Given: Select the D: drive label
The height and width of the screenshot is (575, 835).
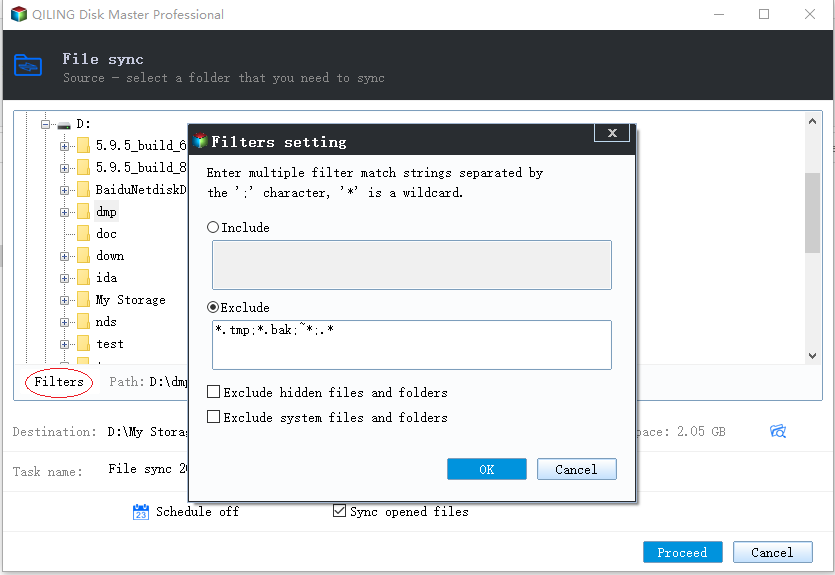Looking at the screenshot, I should coord(84,124).
